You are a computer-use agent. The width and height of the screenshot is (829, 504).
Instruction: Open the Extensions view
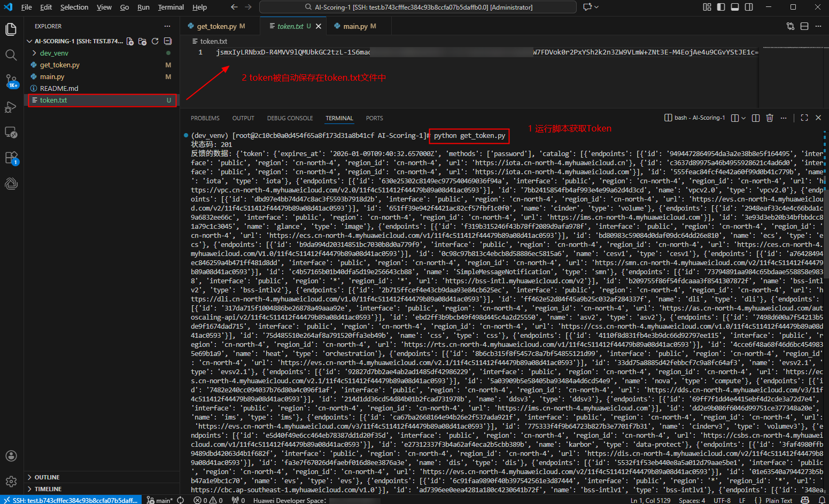[11, 158]
